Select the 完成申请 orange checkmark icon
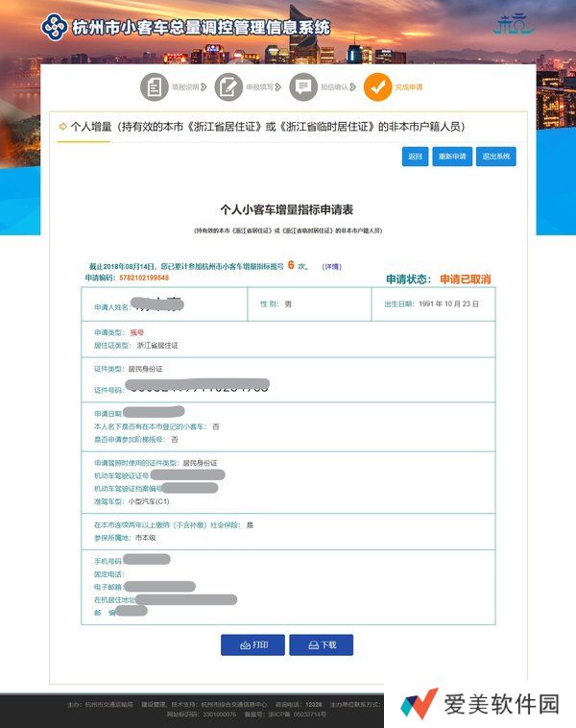The width and height of the screenshot is (576, 728). coord(378,86)
